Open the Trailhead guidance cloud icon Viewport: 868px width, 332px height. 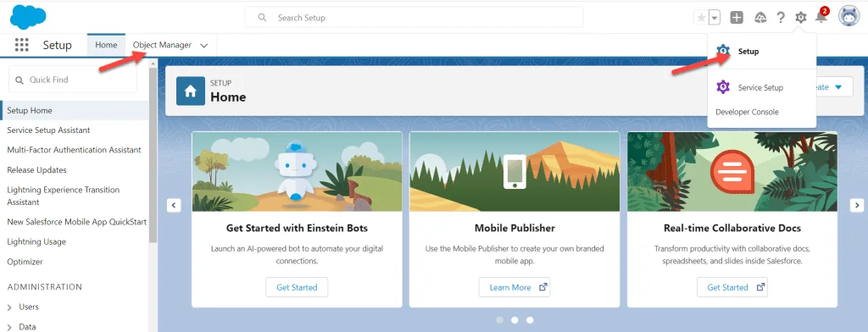point(760,18)
